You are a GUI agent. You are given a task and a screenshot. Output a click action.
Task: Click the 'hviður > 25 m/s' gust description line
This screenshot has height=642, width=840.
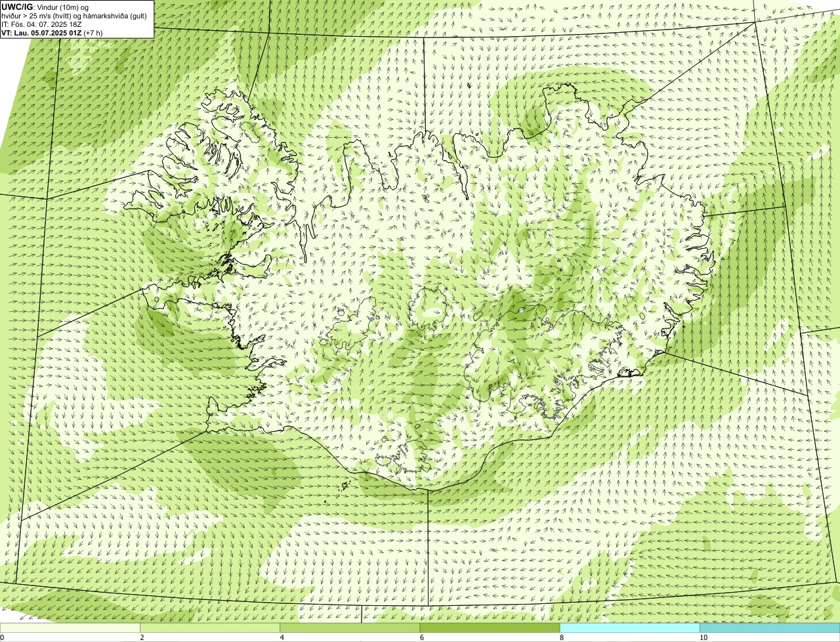point(74,15)
